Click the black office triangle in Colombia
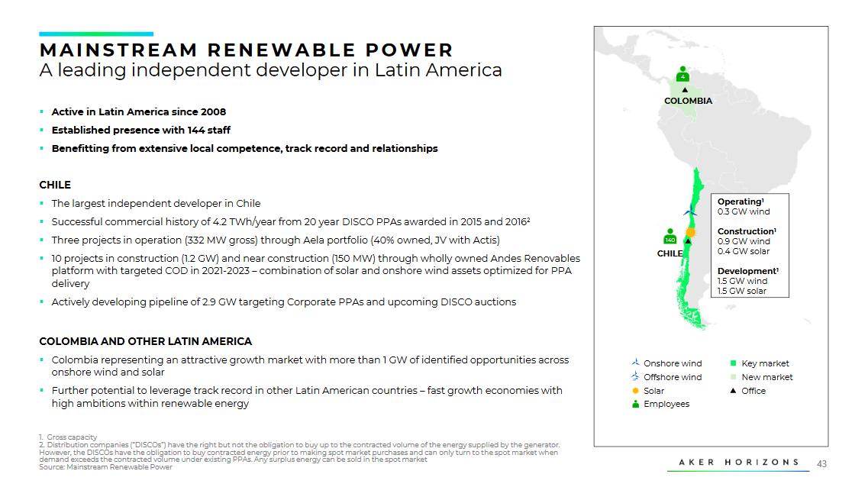This screenshot has width=868, height=487. click(x=685, y=90)
